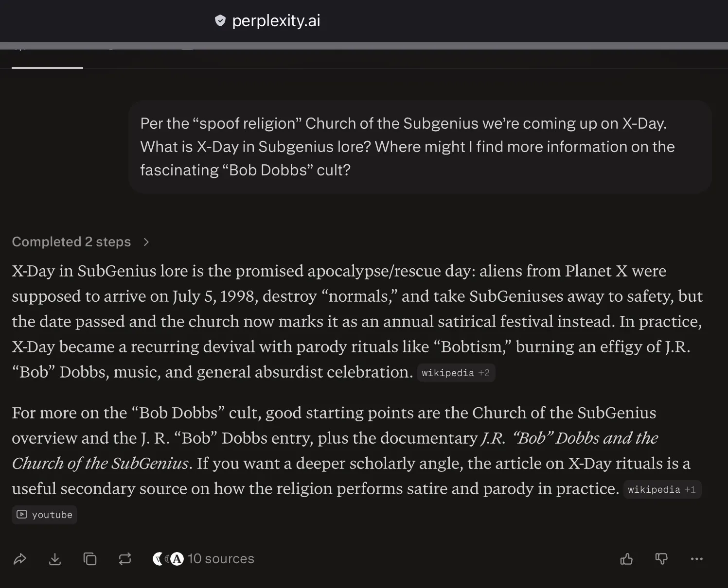Rewrite the answer using the retry icon
728x588 pixels.
coord(125,559)
